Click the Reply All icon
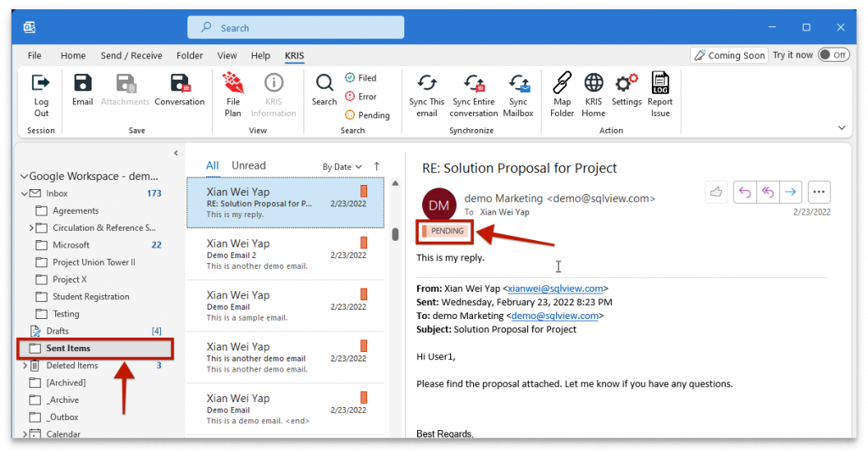This screenshot has height=453, width=868. (x=768, y=193)
